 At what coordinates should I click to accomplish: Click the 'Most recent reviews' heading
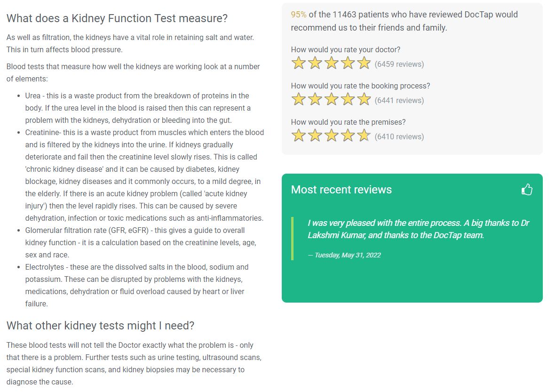tap(341, 190)
